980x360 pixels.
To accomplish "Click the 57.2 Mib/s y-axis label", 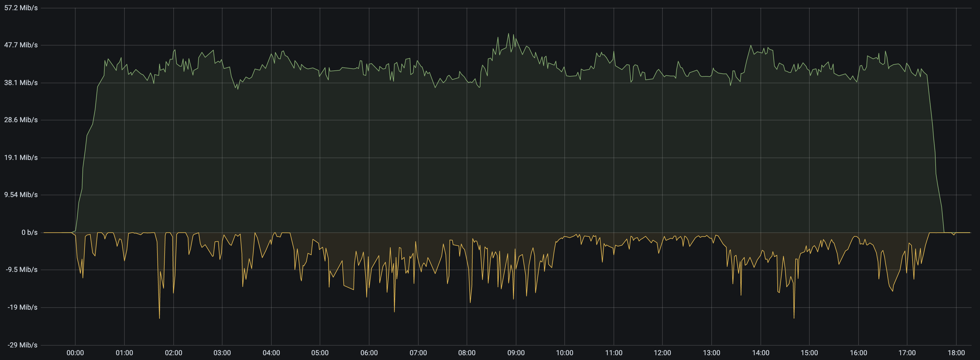I will coord(21,8).
